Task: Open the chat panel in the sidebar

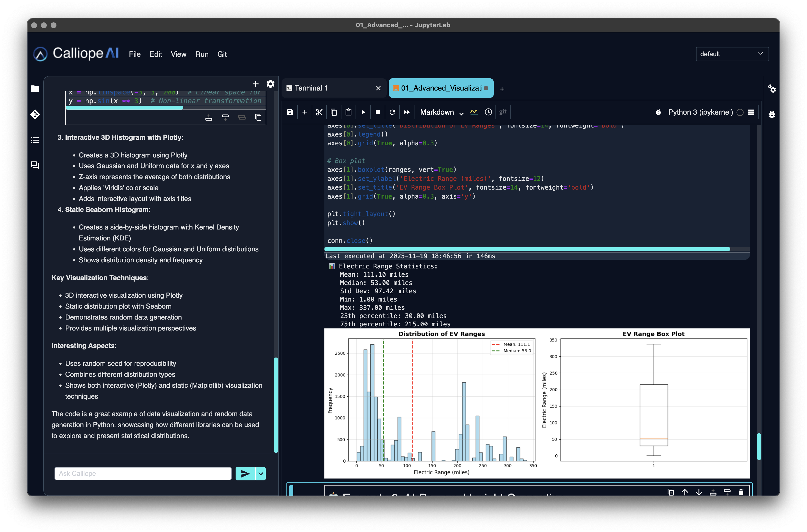Action: pyautogui.click(x=35, y=165)
